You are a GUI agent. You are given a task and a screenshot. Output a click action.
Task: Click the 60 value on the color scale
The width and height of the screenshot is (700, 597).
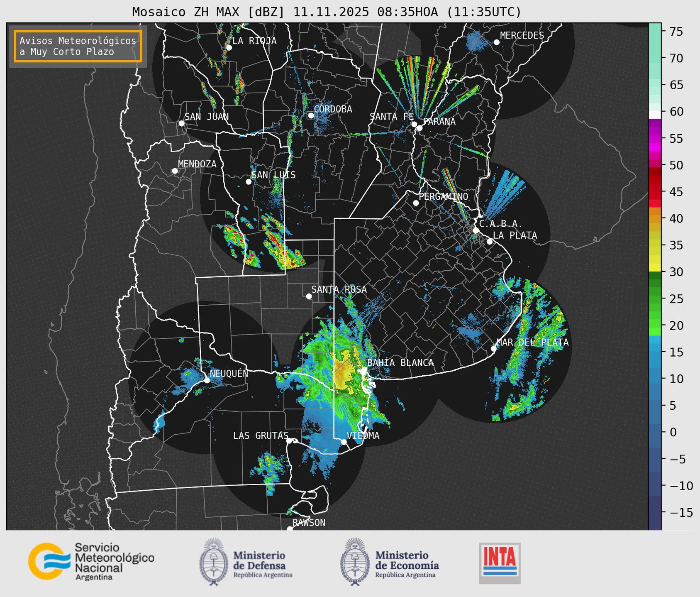click(676, 112)
